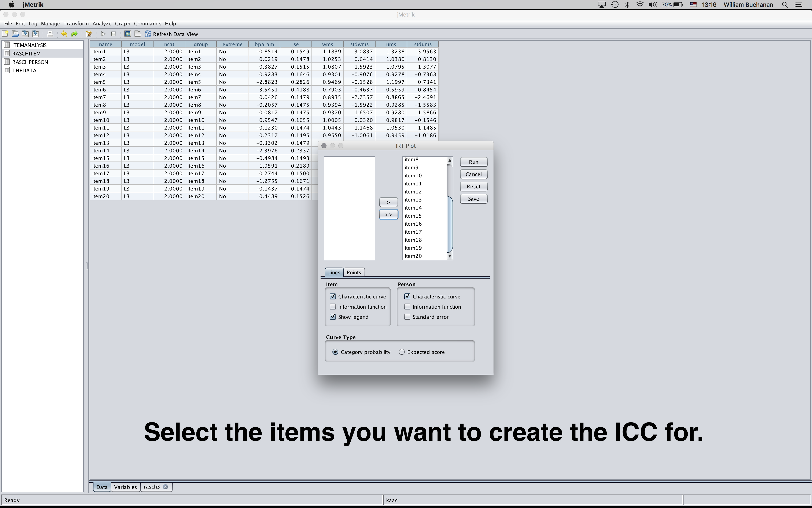Screen dimensions: 812x508
Task: Click the Stop square toolbar icon
Action: pos(113,34)
